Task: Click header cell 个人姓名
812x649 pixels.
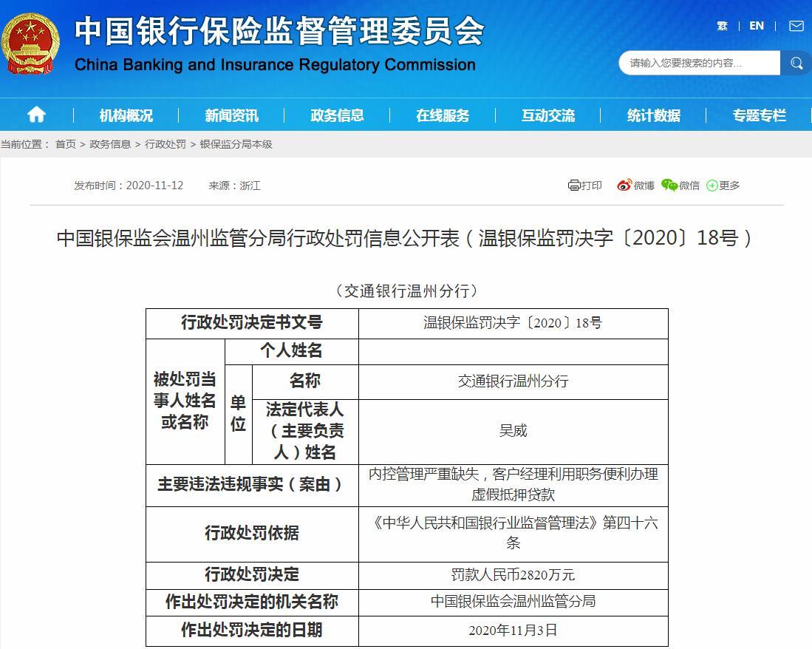Action: click(292, 352)
